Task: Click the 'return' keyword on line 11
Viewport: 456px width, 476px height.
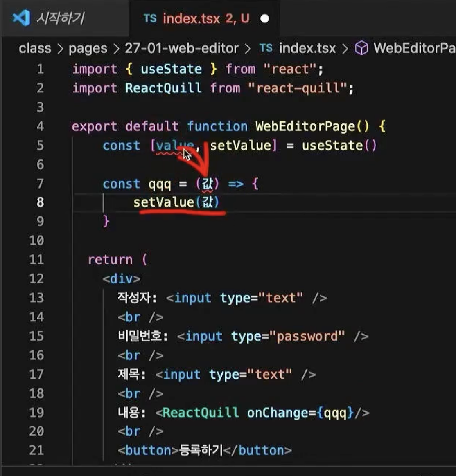Action: coord(110,260)
